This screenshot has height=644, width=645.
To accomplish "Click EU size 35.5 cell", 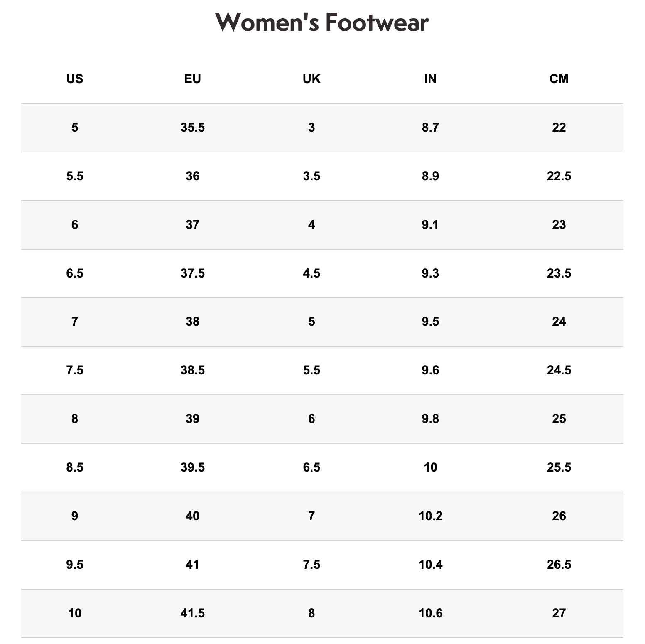I will pyautogui.click(x=192, y=128).
